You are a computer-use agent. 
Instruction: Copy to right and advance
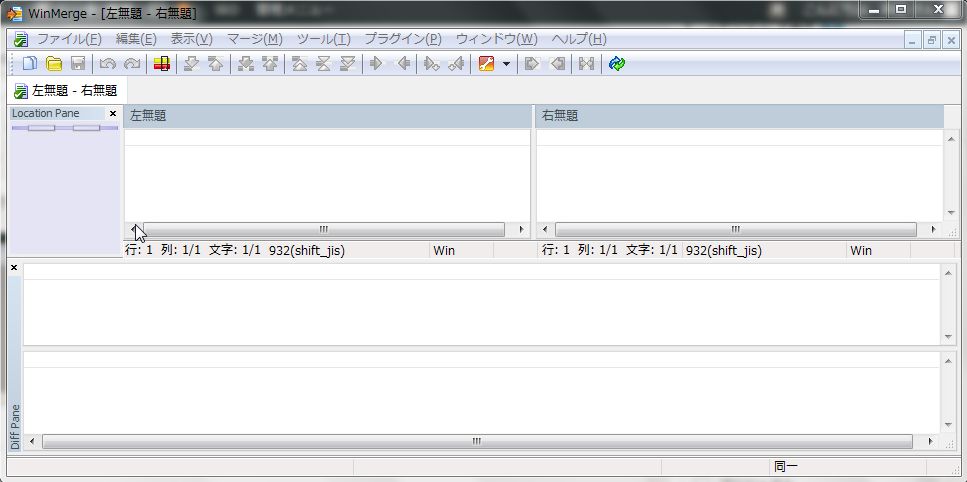432,63
